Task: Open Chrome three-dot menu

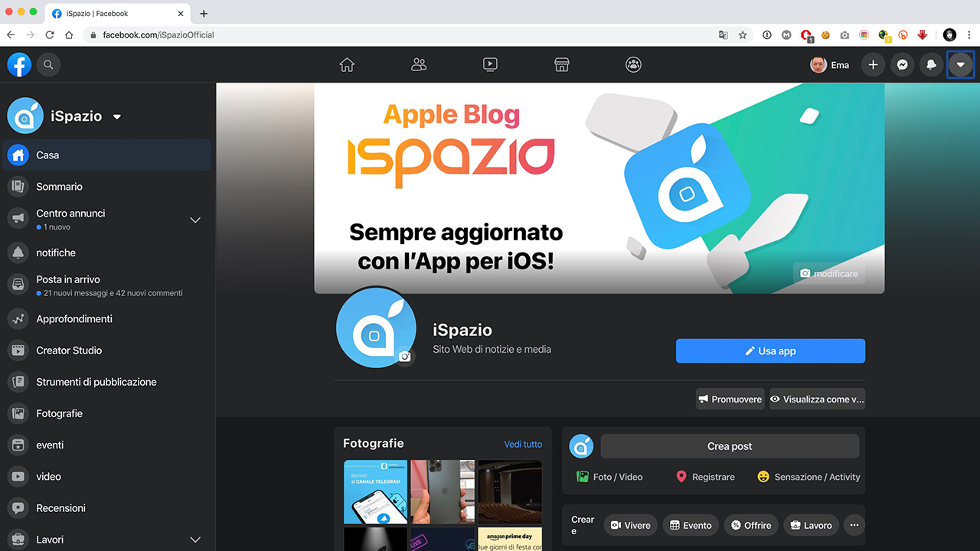Action: tap(969, 35)
